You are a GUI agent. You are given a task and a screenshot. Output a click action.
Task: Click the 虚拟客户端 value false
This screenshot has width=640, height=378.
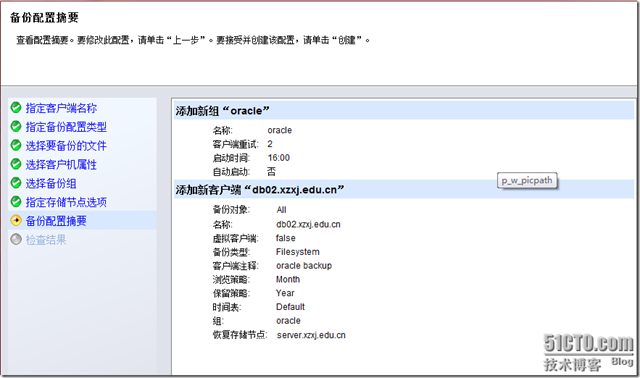(286, 238)
